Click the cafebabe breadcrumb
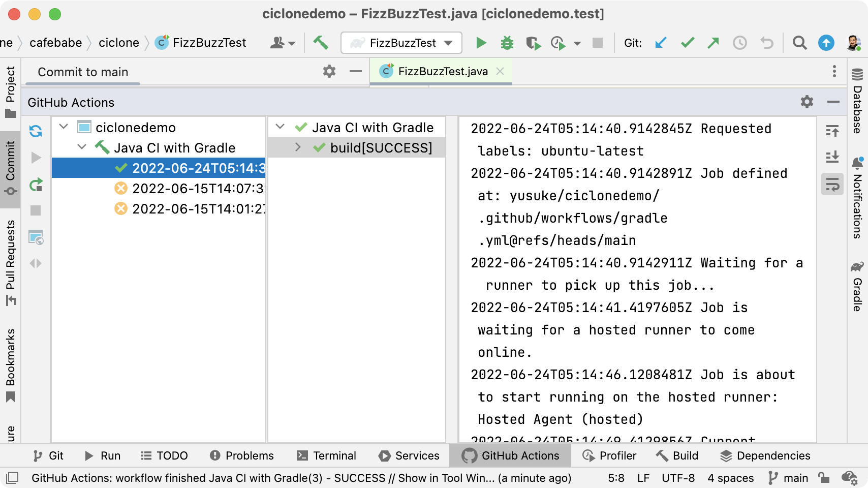 coord(56,43)
